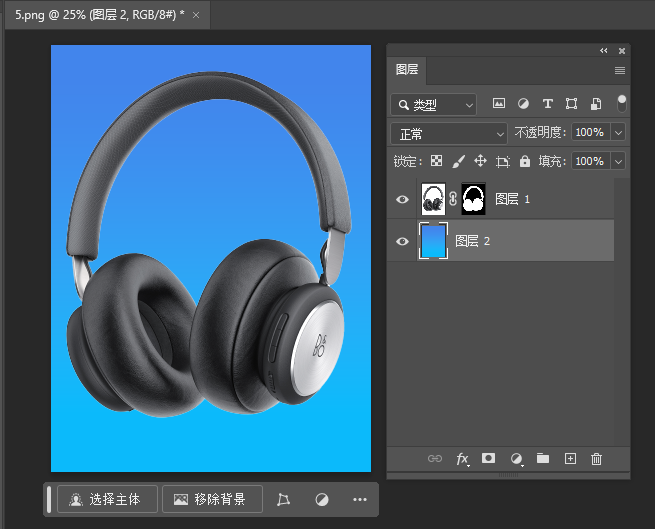Select the 图层 tab of the panel
Screen dimensions: 655x529
click(407, 69)
